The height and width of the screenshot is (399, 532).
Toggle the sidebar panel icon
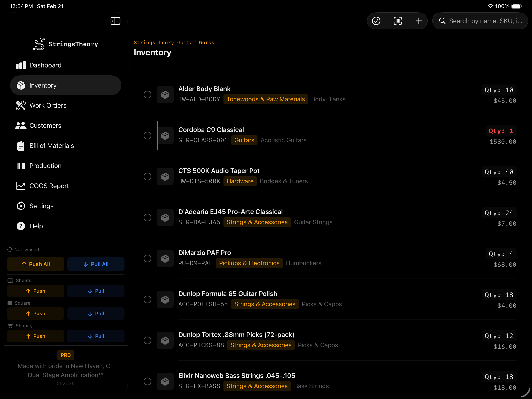115,21
